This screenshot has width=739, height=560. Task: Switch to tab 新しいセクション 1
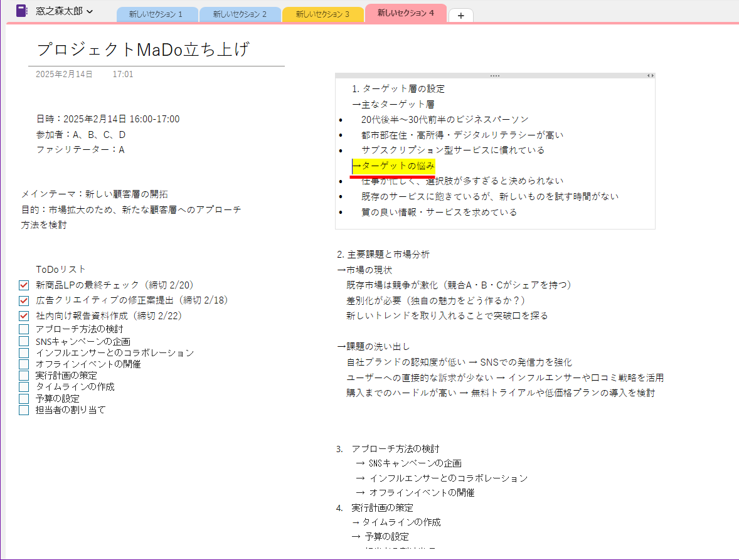coord(157,14)
